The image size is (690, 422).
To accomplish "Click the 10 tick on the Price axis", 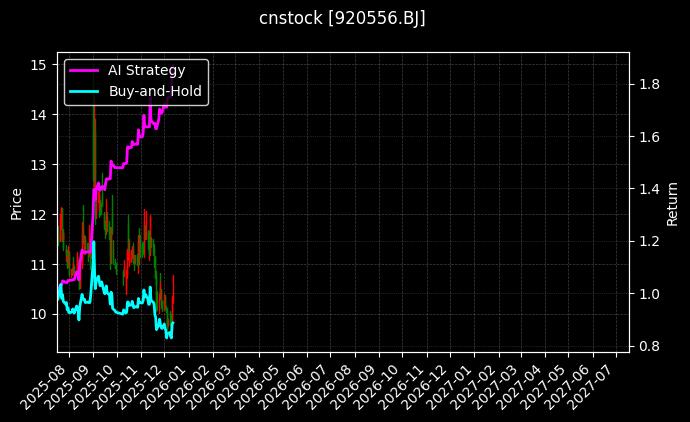I will [x=39, y=314].
